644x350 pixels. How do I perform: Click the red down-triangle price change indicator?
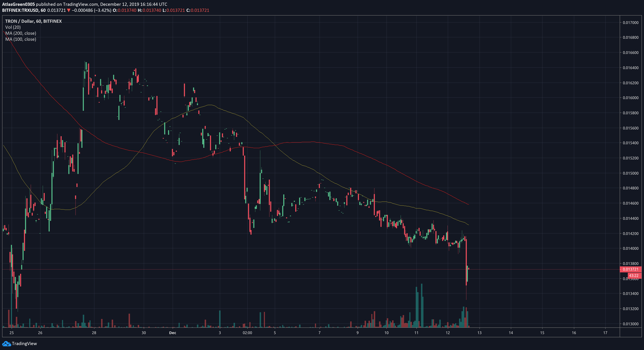click(x=69, y=10)
